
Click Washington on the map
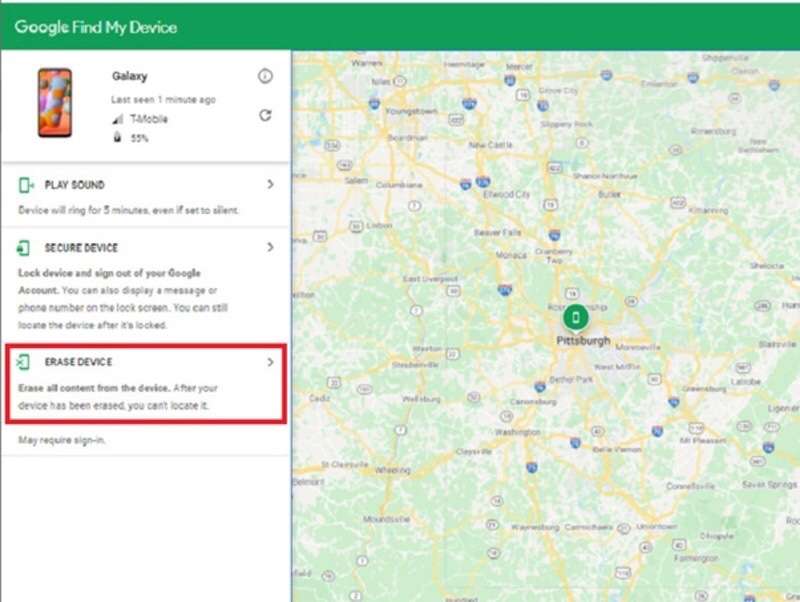pyautogui.click(x=517, y=432)
